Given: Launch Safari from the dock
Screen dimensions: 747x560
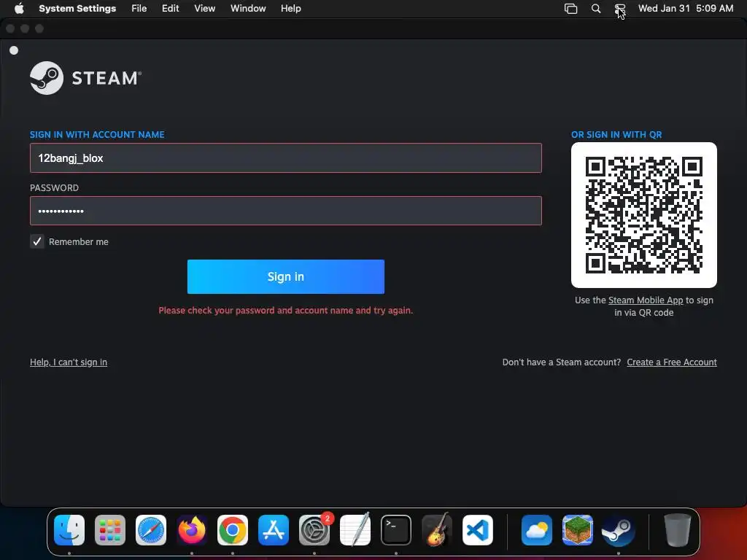Looking at the screenshot, I should [x=151, y=530].
